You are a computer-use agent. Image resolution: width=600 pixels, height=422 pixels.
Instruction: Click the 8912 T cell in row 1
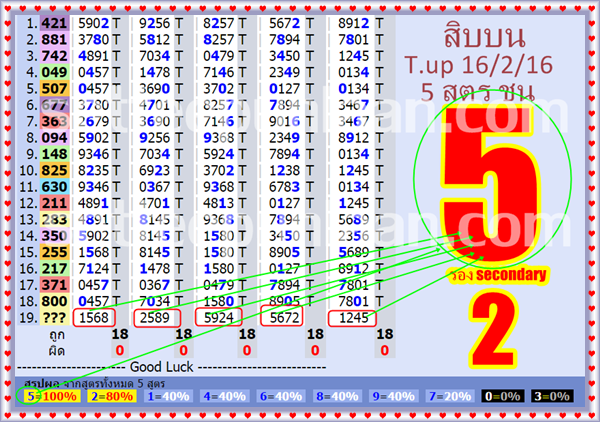point(360,23)
